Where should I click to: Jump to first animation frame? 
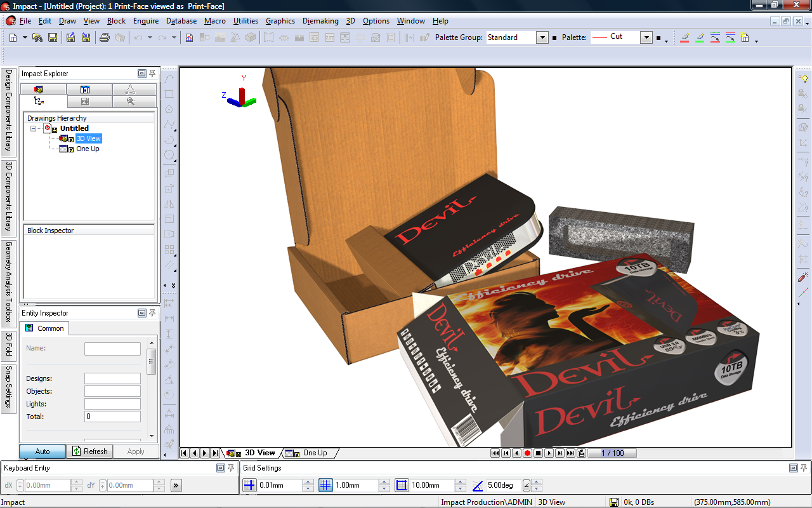495,453
